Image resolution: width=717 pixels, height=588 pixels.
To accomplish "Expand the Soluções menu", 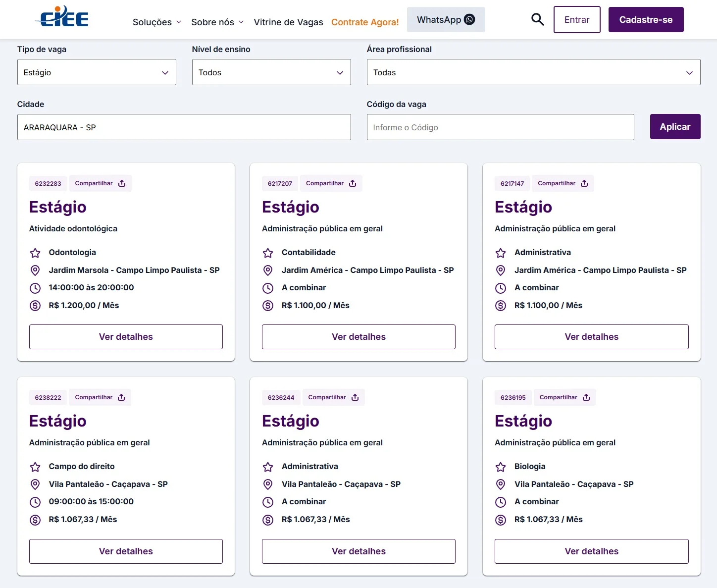I will 157,22.
